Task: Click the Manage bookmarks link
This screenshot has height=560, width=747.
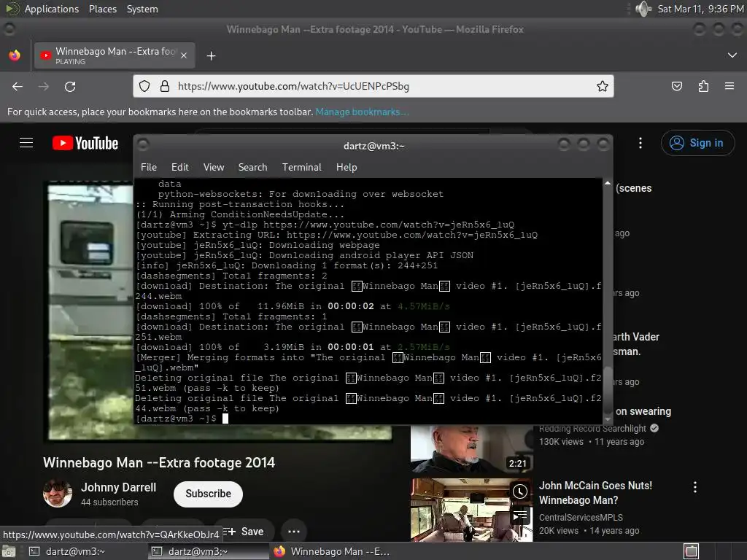Action: click(x=362, y=112)
